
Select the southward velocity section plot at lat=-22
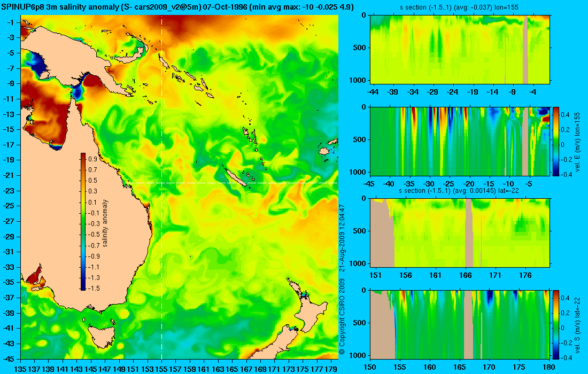460,324
